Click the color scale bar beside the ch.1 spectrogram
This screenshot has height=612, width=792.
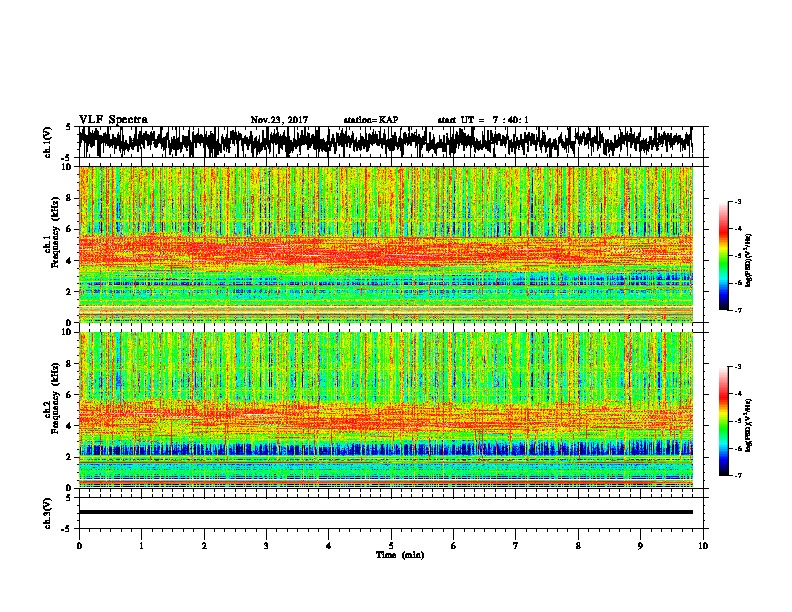click(x=723, y=256)
